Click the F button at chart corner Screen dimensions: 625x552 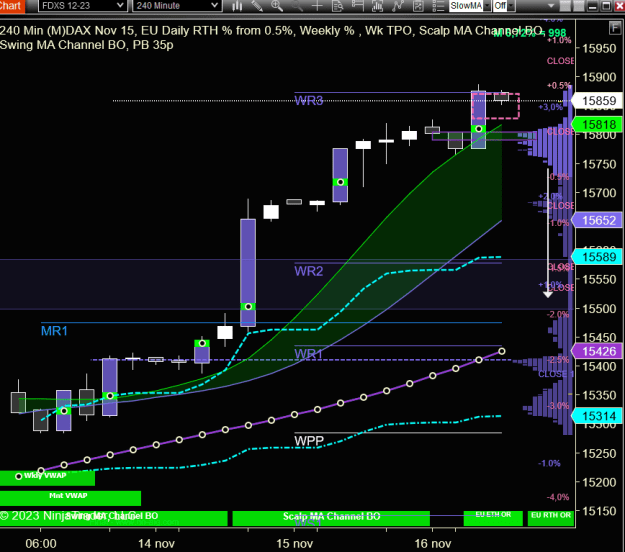point(614,28)
